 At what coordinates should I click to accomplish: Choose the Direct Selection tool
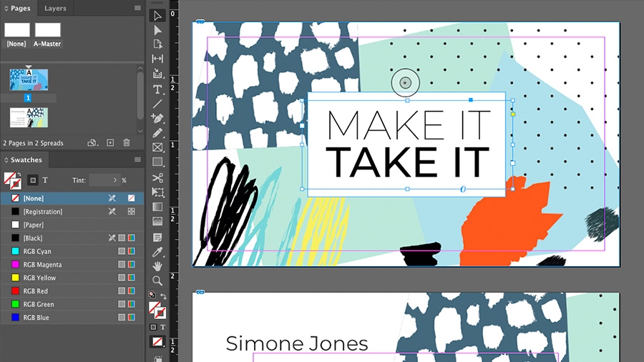coord(157,30)
